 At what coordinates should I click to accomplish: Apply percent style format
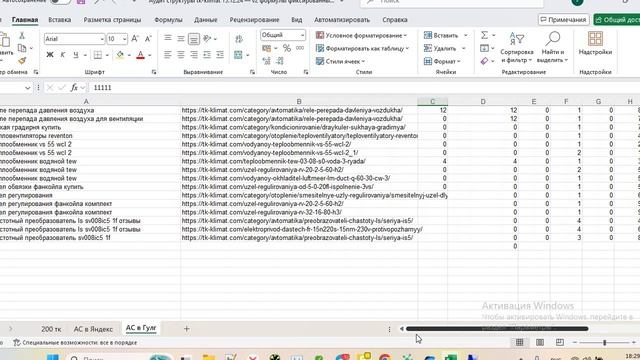pyautogui.click(x=287, y=48)
